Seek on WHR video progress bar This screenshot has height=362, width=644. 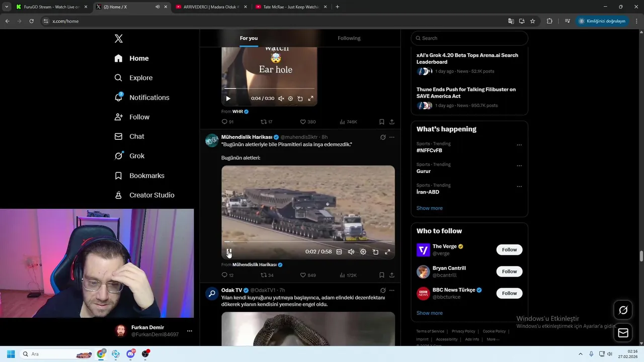[269, 88]
